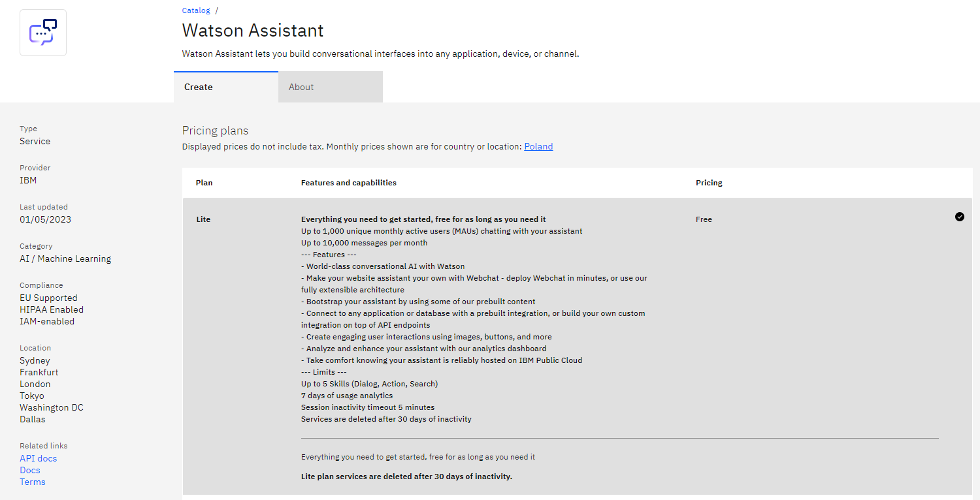The image size is (980, 500).
Task: Change pricing location by clicking Poland
Action: coord(538,147)
